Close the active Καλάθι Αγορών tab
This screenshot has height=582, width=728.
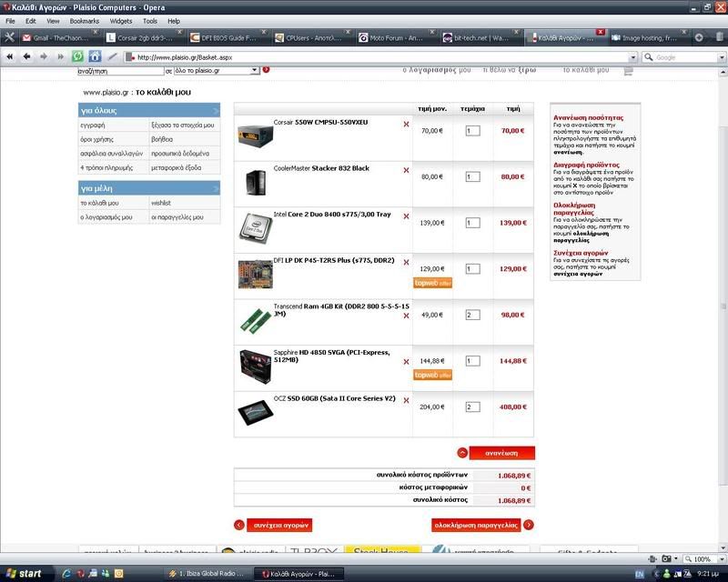[601, 32]
